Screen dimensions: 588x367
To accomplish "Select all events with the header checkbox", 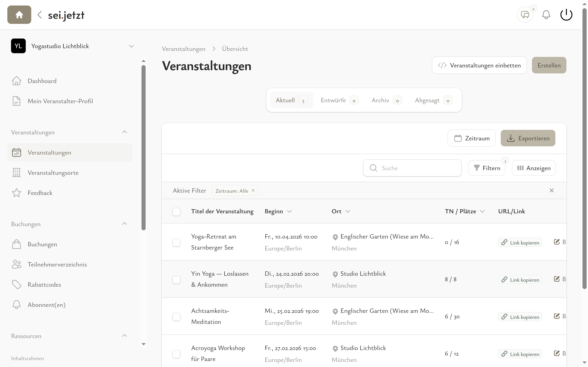I will (176, 212).
